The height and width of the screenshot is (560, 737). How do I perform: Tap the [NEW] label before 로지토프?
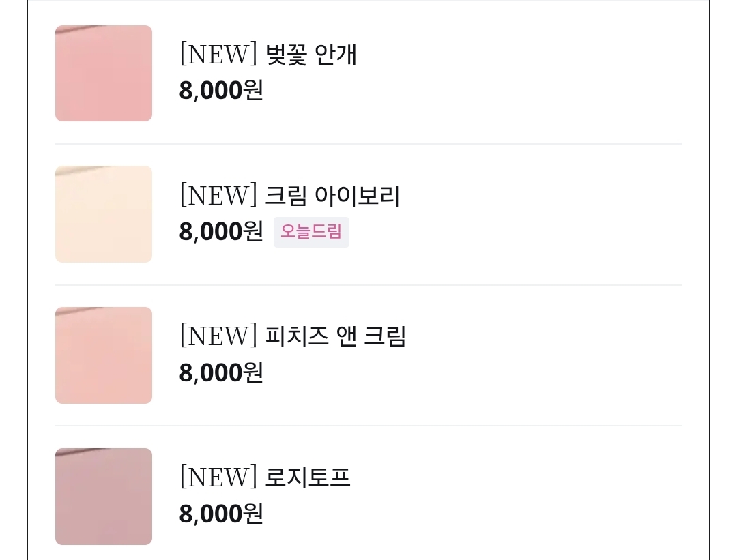tap(218, 477)
